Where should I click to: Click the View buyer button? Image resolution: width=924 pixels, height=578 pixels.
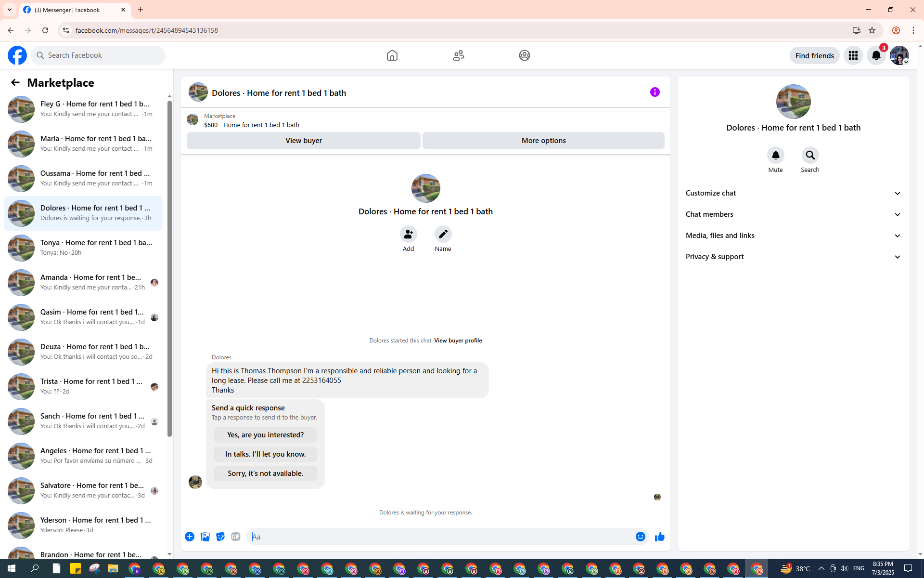coord(303,141)
